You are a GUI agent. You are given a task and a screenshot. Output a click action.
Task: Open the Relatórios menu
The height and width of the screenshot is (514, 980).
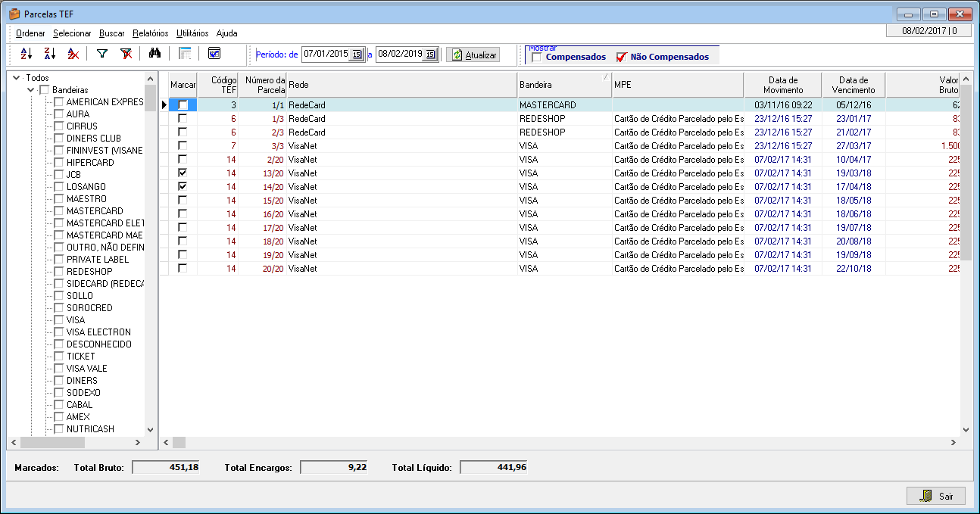click(x=150, y=33)
